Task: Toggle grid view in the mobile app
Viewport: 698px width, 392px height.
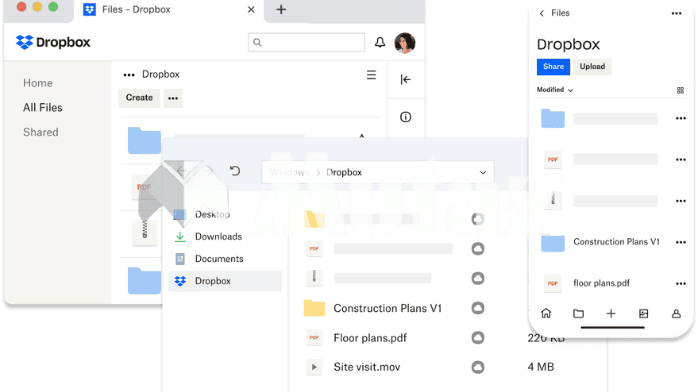Action: point(680,90)
